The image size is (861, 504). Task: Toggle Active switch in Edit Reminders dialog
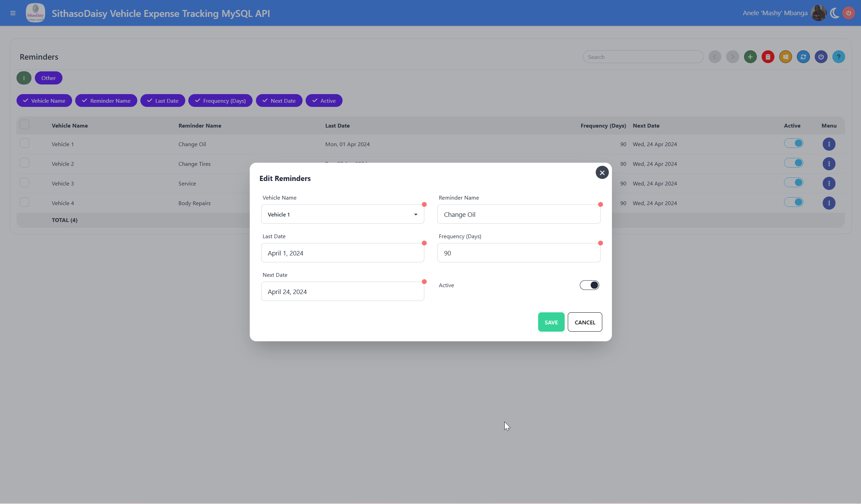pyautogui.click(x=589, y=285)
